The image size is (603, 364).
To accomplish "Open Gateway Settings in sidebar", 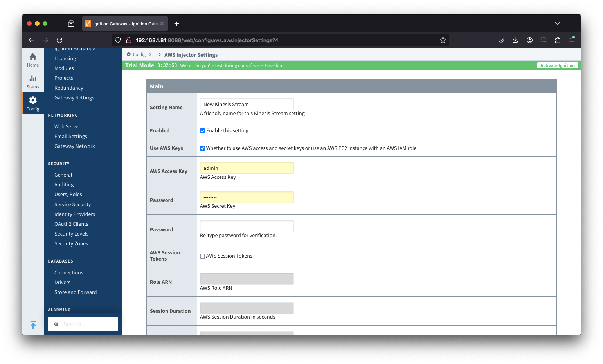I will 74,98.
